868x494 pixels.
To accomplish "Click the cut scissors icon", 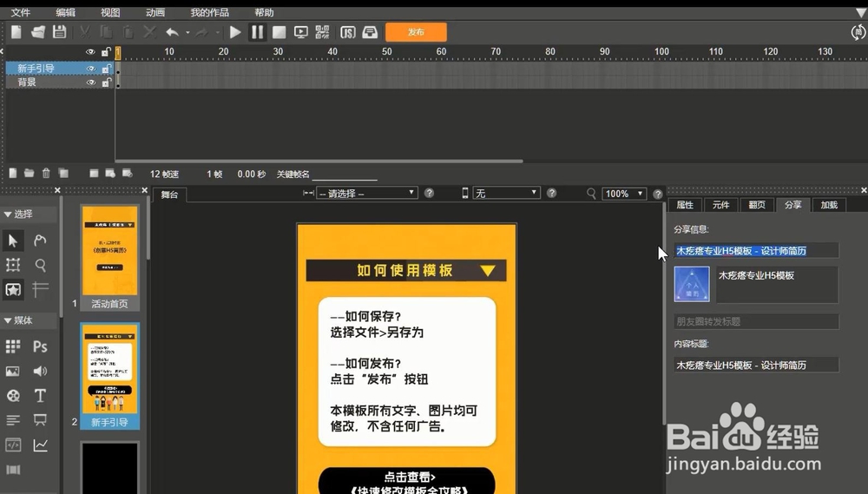I will pos(85,32).
